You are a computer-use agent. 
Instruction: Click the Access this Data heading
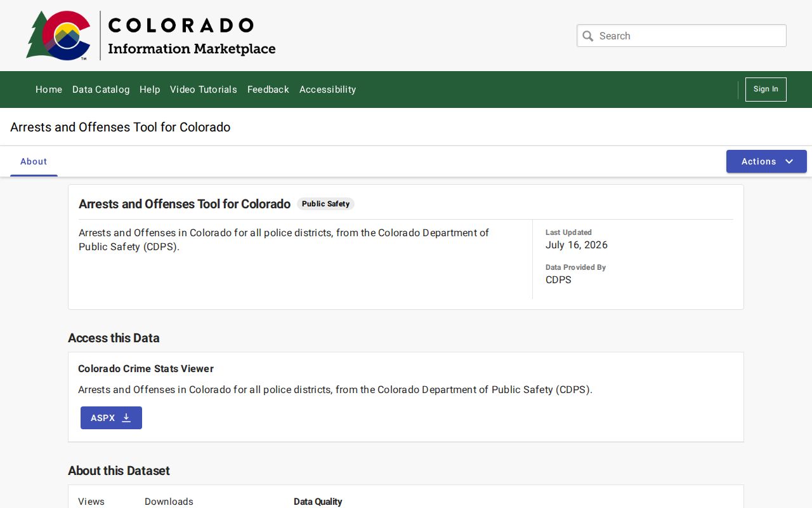pos(114,338)
